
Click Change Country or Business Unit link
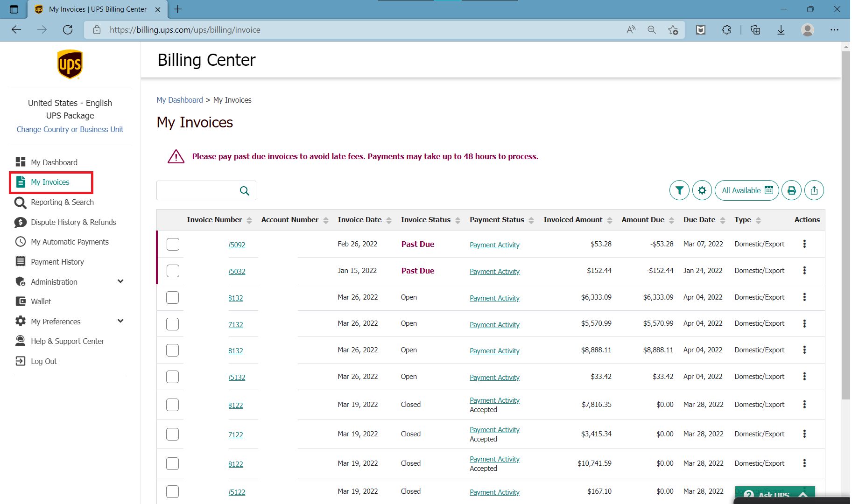(70, 129)
